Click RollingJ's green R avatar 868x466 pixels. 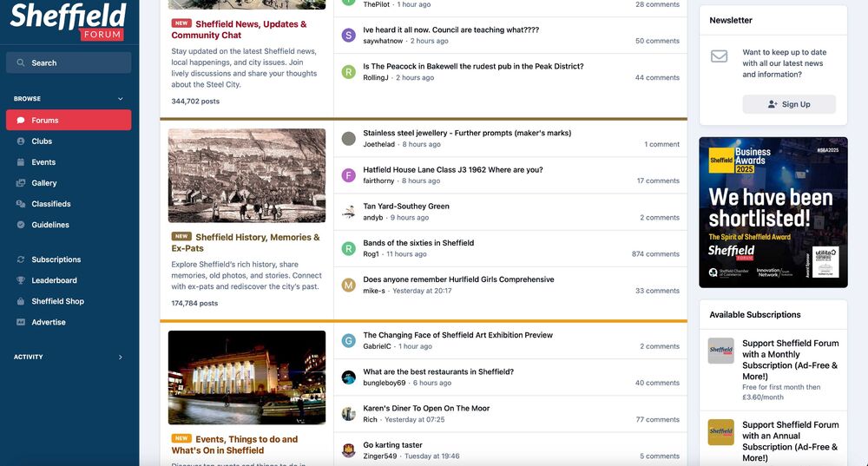click(348, 72)
